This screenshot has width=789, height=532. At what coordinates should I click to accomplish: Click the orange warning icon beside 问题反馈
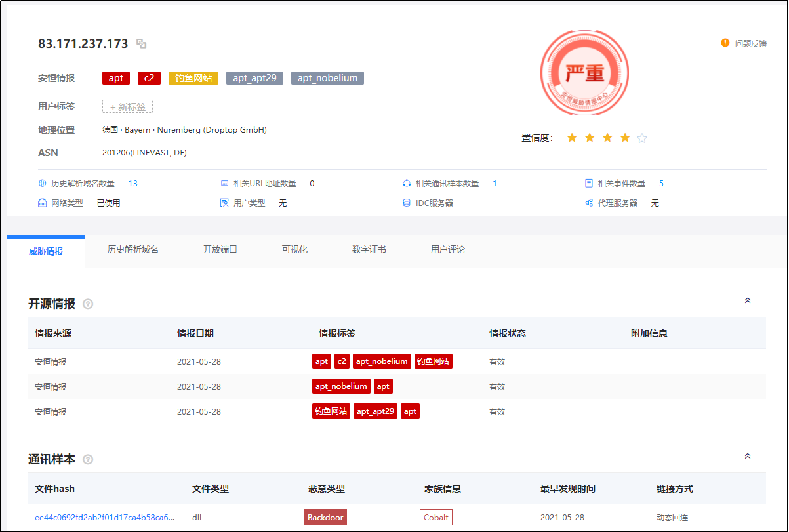(x=725, y=43)
